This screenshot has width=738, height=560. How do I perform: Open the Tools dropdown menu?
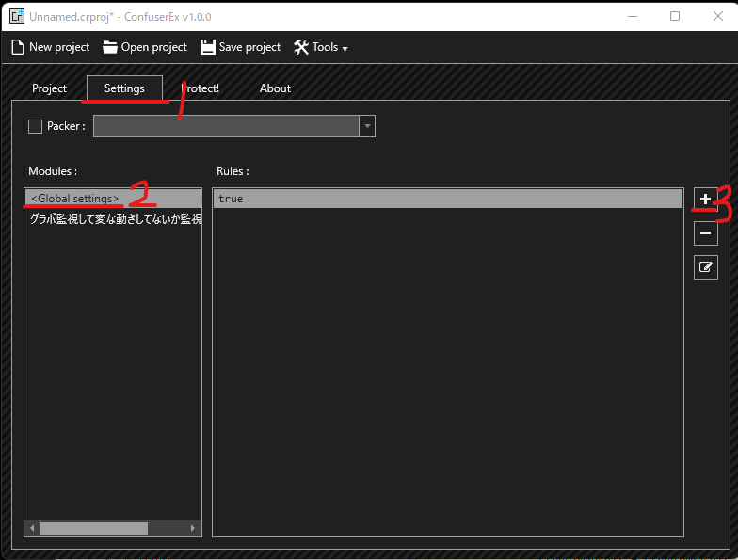click(320, 47)
